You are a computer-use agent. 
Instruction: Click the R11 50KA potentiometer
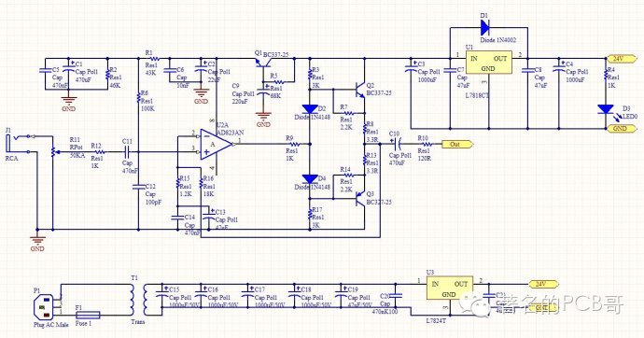(x=53, y=152)
